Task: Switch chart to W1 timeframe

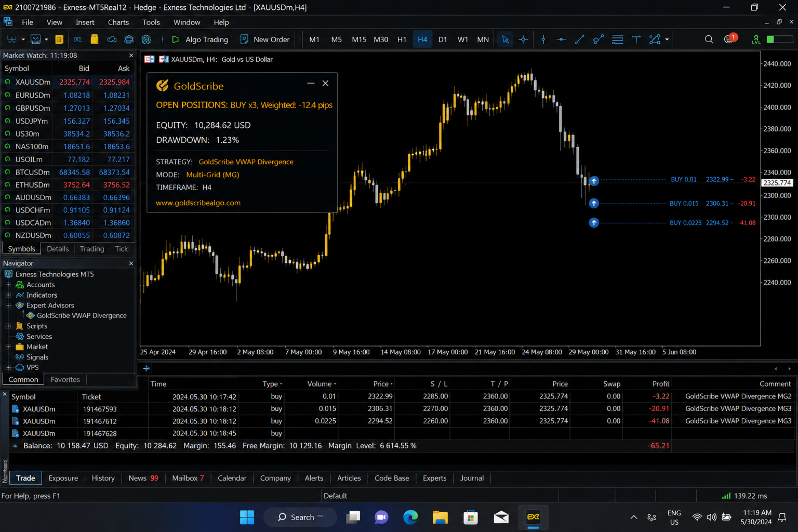Action: point(462,39)
